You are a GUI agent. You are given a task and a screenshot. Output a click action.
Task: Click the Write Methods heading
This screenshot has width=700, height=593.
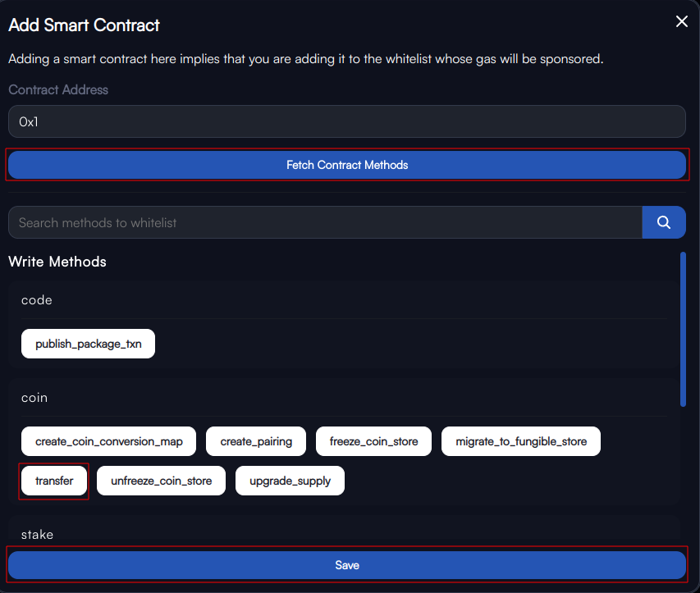[57, 262]
